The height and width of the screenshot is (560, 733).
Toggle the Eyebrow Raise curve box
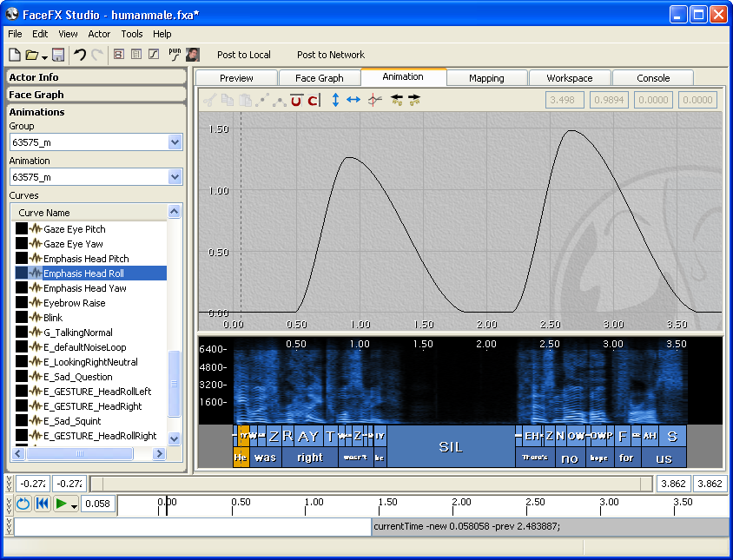pyautogui.click(x=22, y=303)
